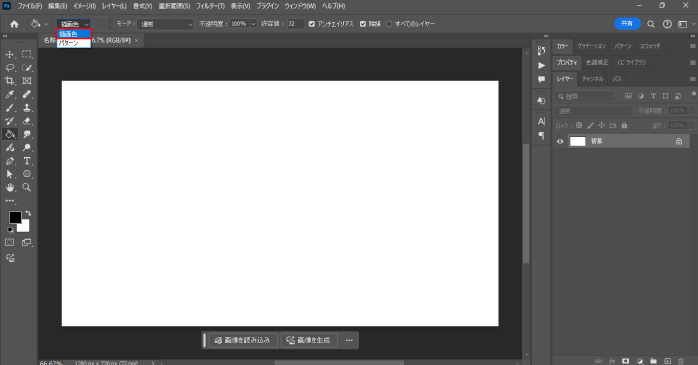698x365 pixels.
Task: Go to Home screen
Action: pos(14,24)
